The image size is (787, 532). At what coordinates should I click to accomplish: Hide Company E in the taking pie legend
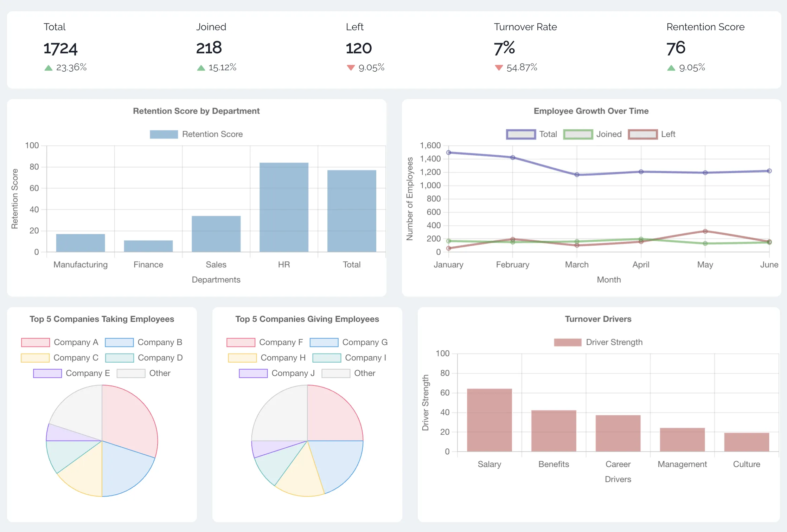pyautogui.click(x=47, y=373)
